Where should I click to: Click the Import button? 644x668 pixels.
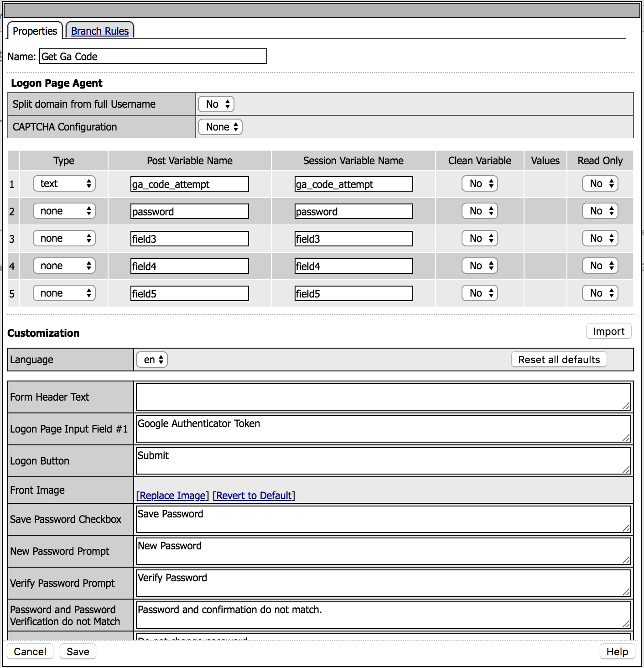coord(609,331)
